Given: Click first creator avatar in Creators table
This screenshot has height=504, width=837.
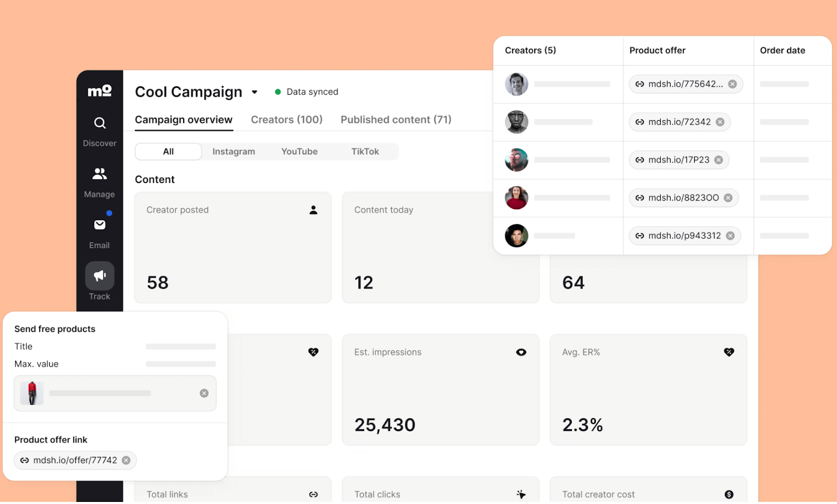Looking at the screenshot, I should tap(516, 84).
